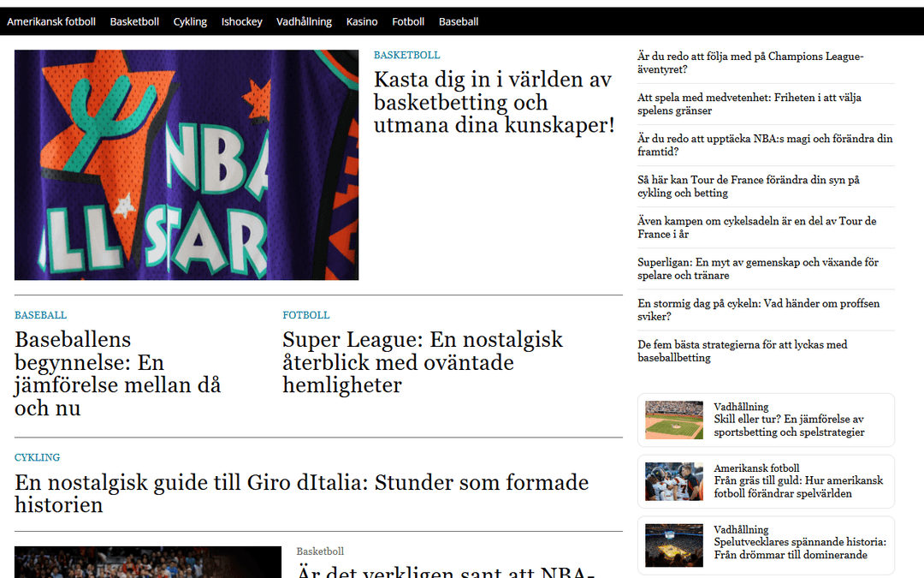This screenshot has height=578, width=924.
Task: Click the BASEBALL category label
Action: (x=41, y=315)
